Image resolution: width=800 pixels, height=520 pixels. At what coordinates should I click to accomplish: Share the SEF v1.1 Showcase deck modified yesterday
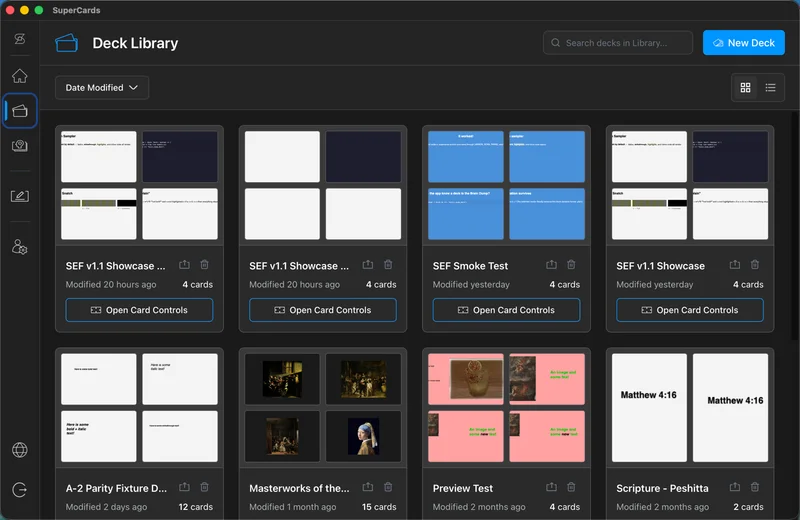[x=735, y=264]
